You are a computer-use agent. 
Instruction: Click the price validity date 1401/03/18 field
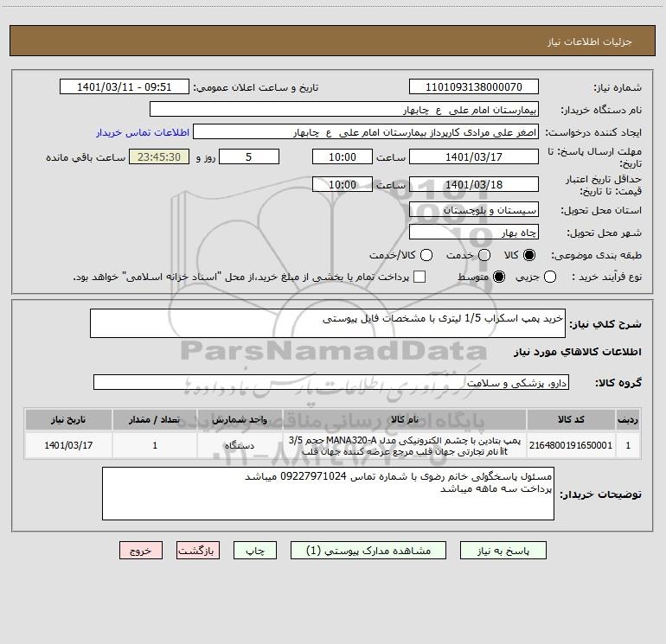pos(474,185)
